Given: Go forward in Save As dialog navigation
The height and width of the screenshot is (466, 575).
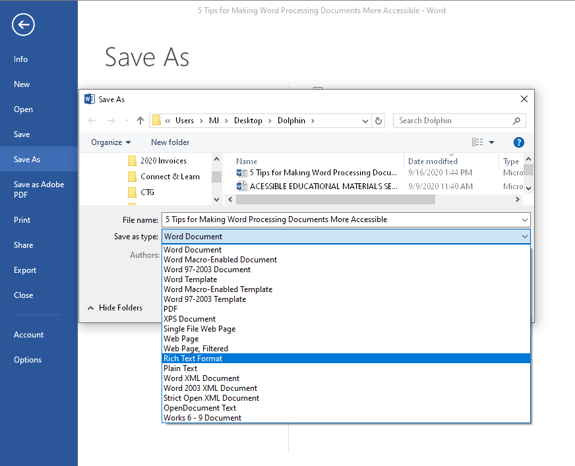Looking at the screenshot, I should [111, 121].
